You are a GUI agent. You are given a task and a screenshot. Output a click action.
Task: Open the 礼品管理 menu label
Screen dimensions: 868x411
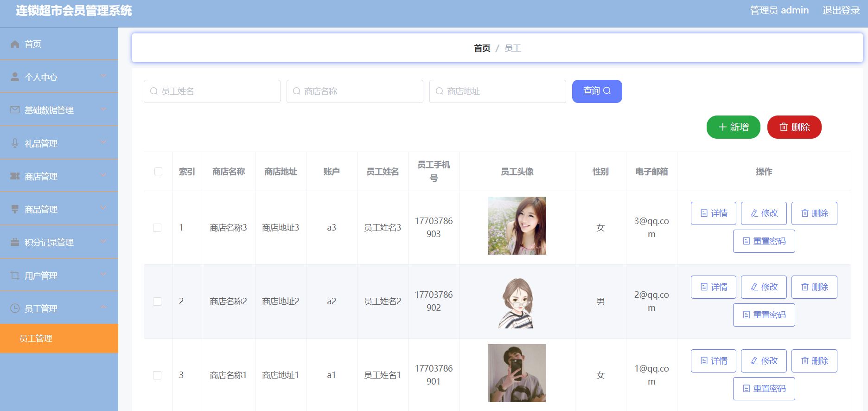(x=41, y=144)
